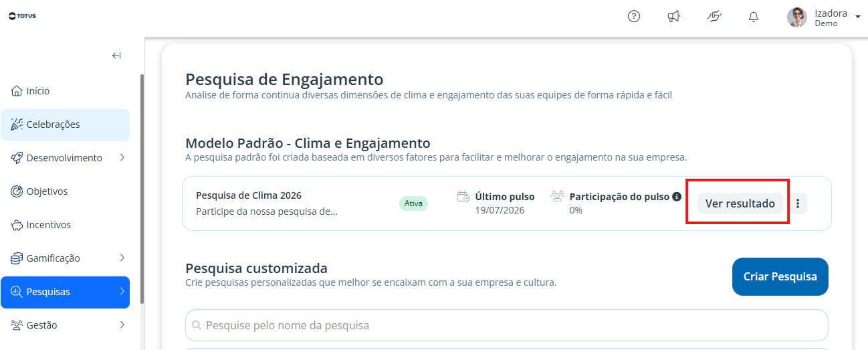This screenshot has height=350, width=868.
Task: Click the Gestão people icon
Action: (x=17, y=325)
